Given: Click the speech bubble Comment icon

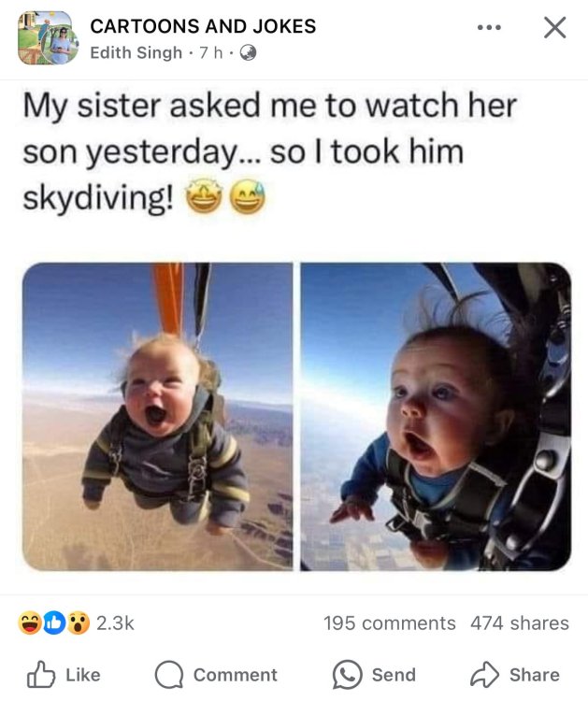Looking at the screenshot, I should pyautogui.click(x=169, y=675).
